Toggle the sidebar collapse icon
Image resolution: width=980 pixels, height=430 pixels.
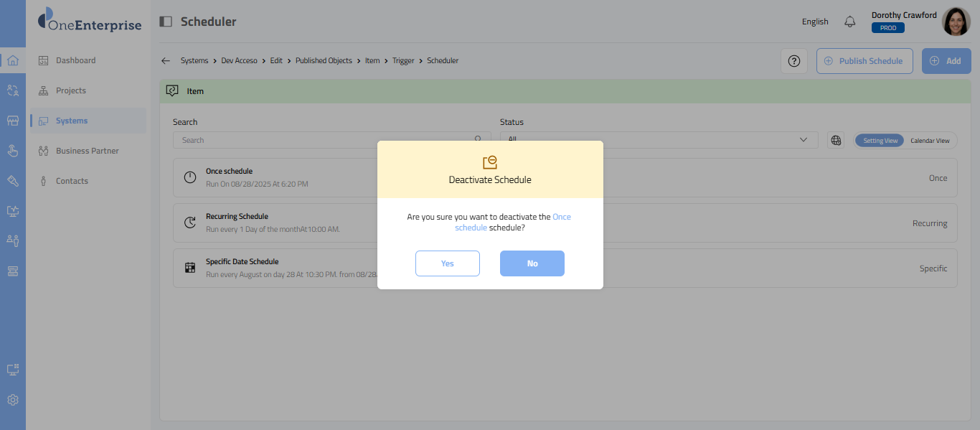point(166,22)
